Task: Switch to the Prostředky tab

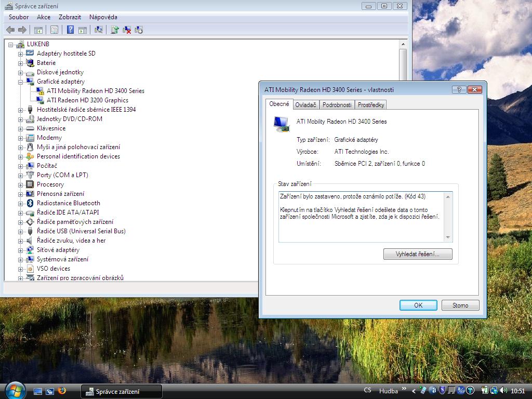Action: click(371, 105)
